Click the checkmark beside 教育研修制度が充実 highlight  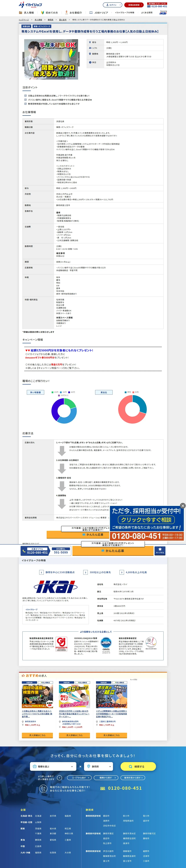tap(25, 104)
